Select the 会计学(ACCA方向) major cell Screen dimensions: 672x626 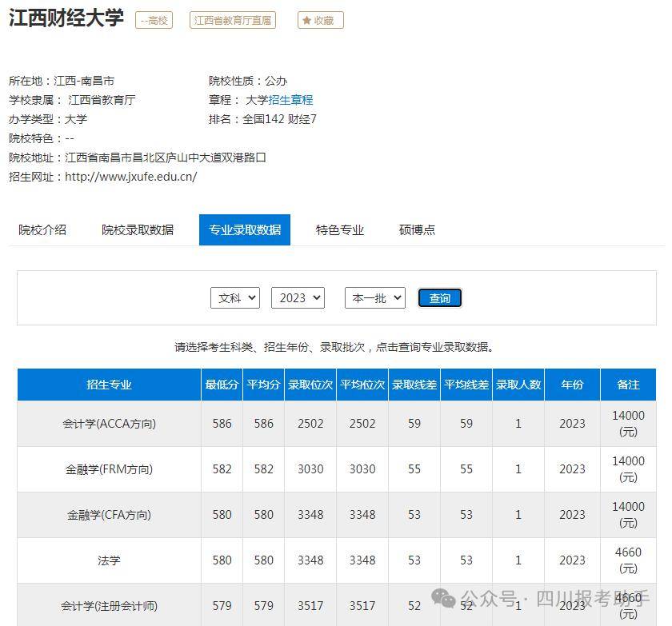109,424
